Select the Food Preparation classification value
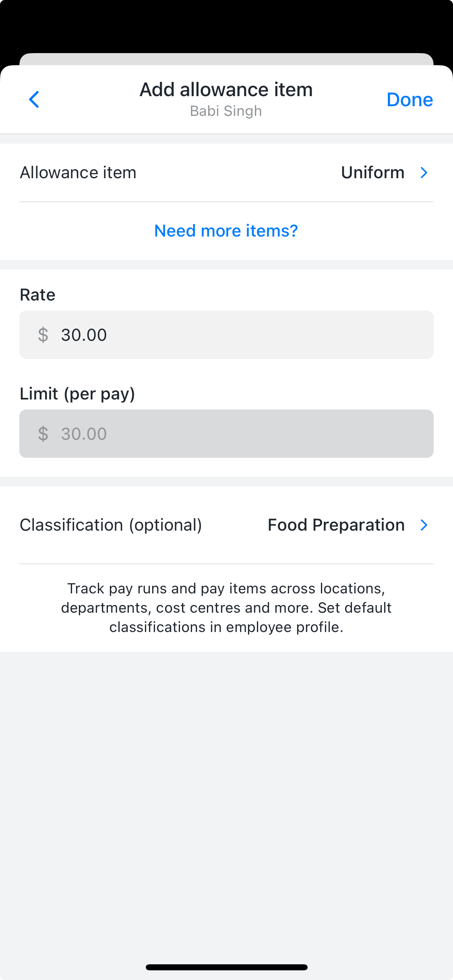 click(x=336, y=525)
